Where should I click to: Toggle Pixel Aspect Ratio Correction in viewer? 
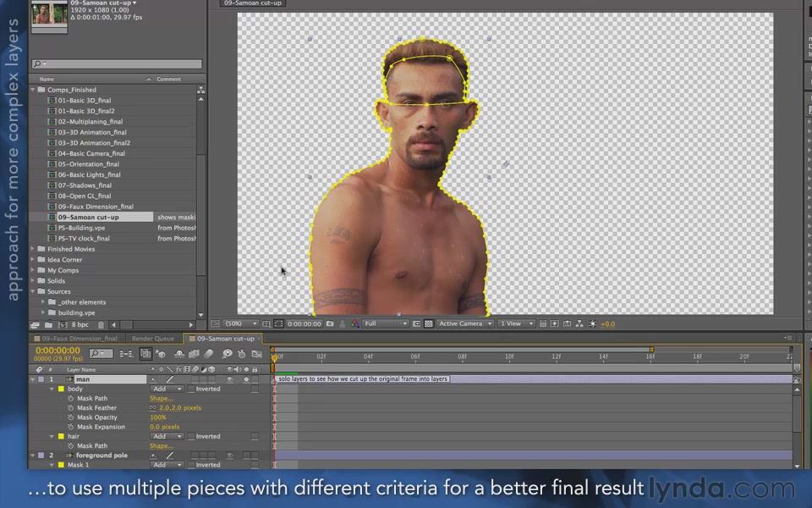pos(542,324)
